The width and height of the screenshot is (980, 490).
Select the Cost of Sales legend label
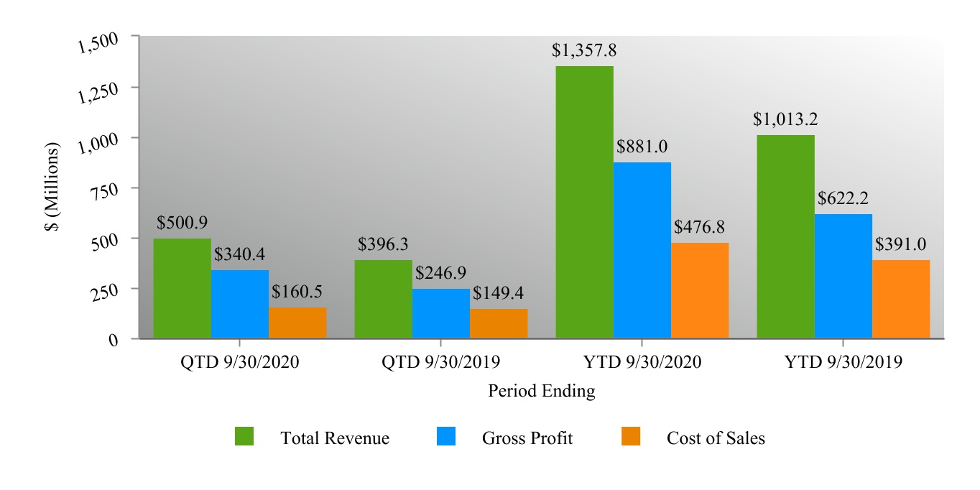[x=716, y=438]
